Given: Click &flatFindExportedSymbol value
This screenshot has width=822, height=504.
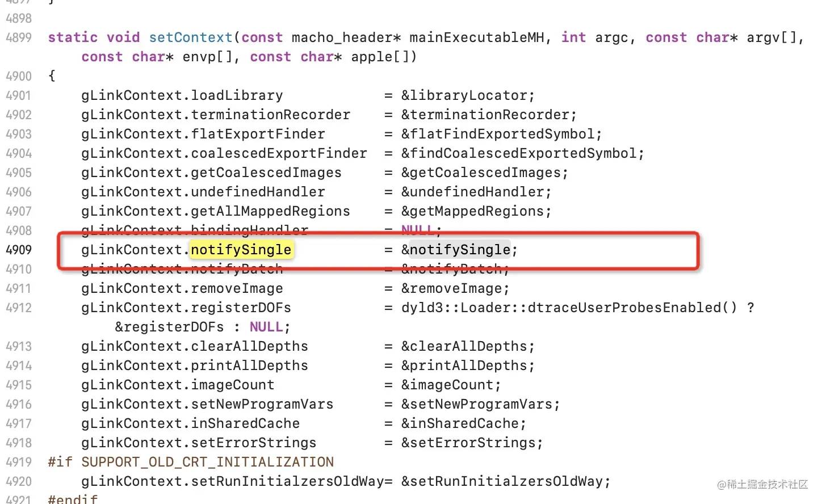Looking at the screenshot, I should pyautogui.click(x=498, y=134).
